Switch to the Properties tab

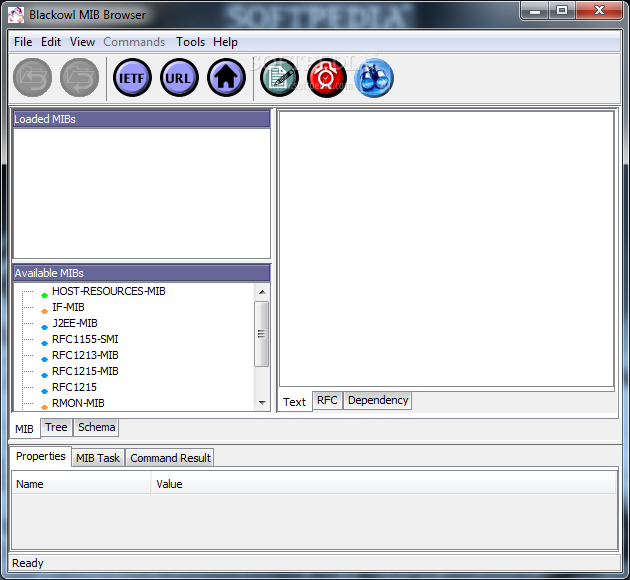(x=41, y=456)
